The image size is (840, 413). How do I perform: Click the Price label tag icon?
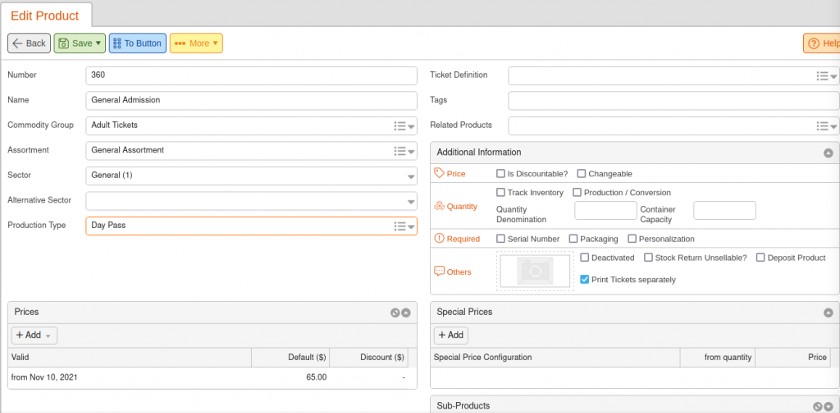pyautogui.click(x=439, y=174)
